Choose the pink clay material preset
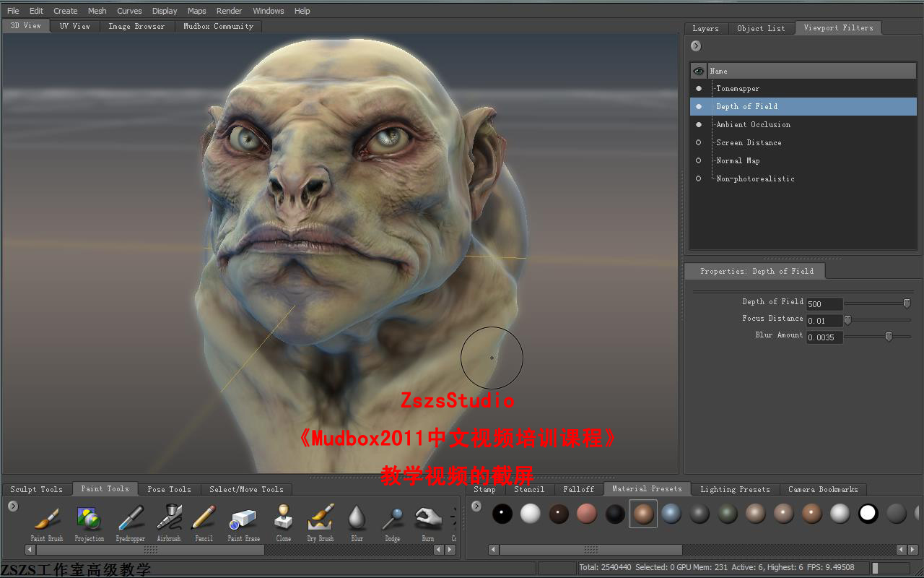Viewport: 924px width, 578px height. (587, 514)
